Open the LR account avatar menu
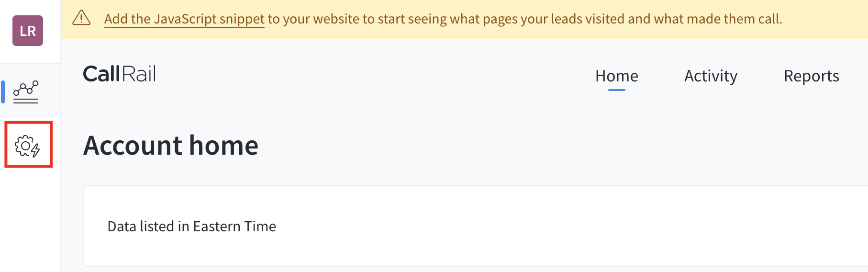 (x=28, y=31)
